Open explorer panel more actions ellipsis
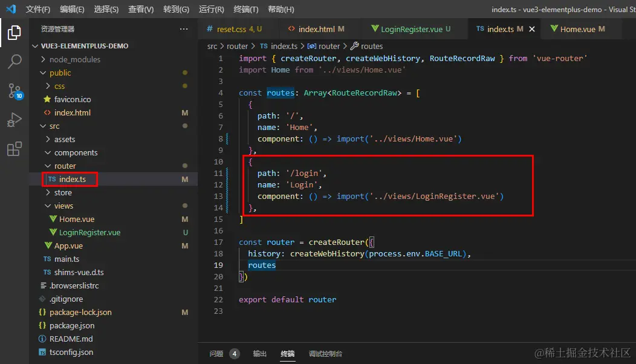This screenshot has height=364, width=636. 184,29
